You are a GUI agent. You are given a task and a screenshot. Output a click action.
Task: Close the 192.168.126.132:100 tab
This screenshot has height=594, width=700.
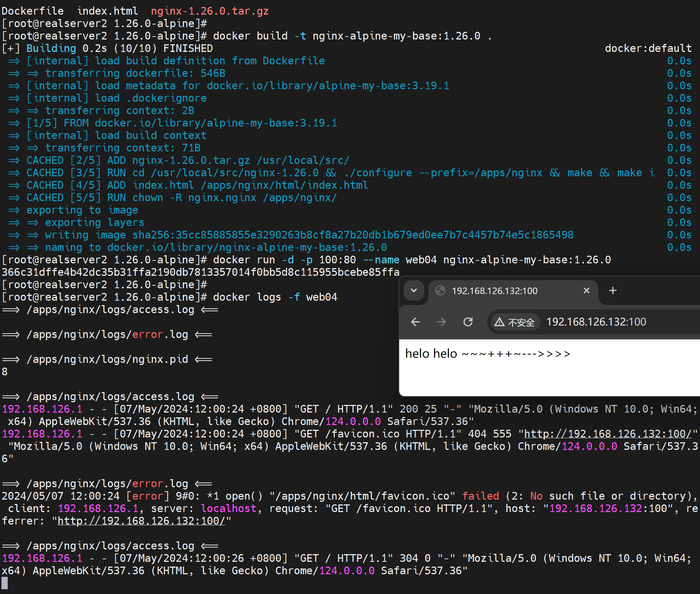[586, 291]
